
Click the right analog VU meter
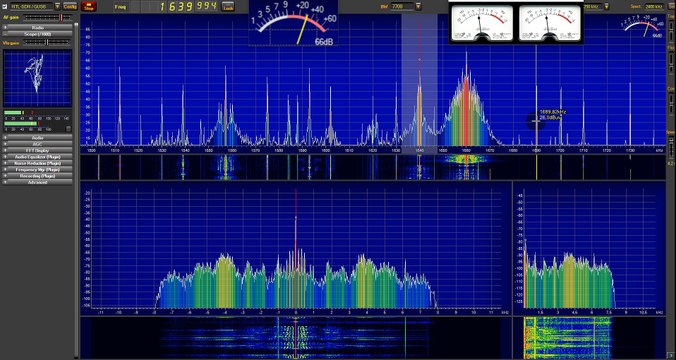point(549,23)
